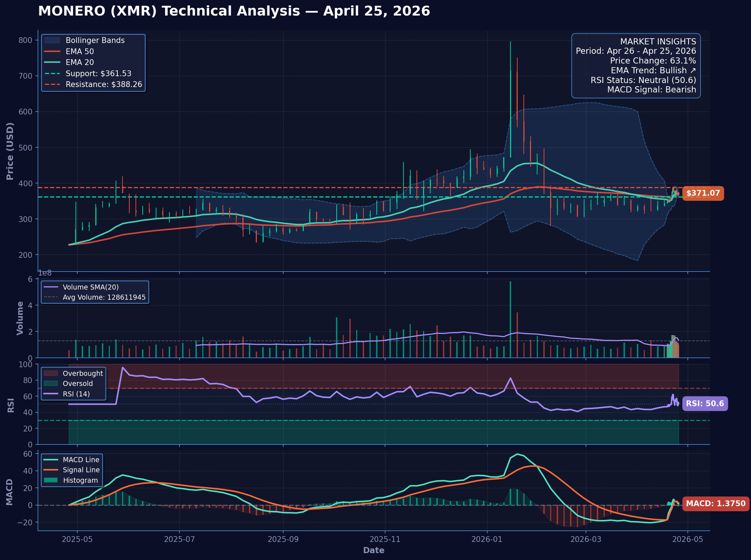This screenshot has height=560, width=751.
Task: Select the EMA 20 legend entry
Action: point(79,62)
